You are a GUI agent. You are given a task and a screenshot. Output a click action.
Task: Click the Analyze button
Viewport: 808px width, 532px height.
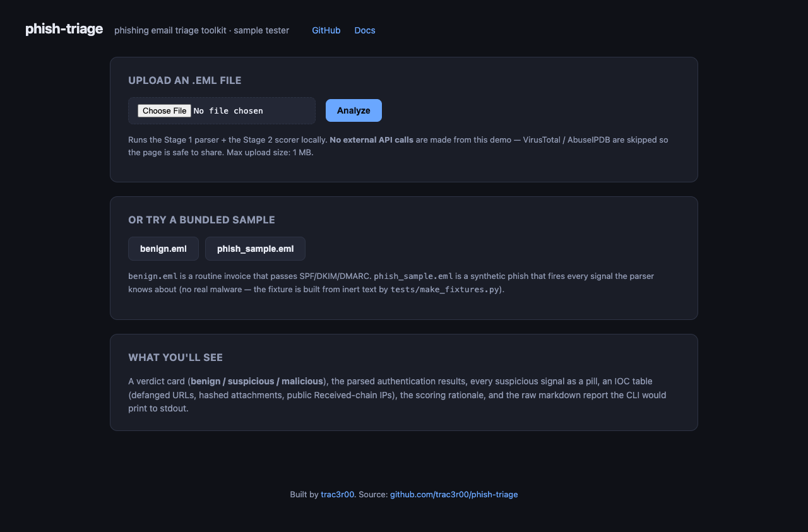[x=353, y=110]
